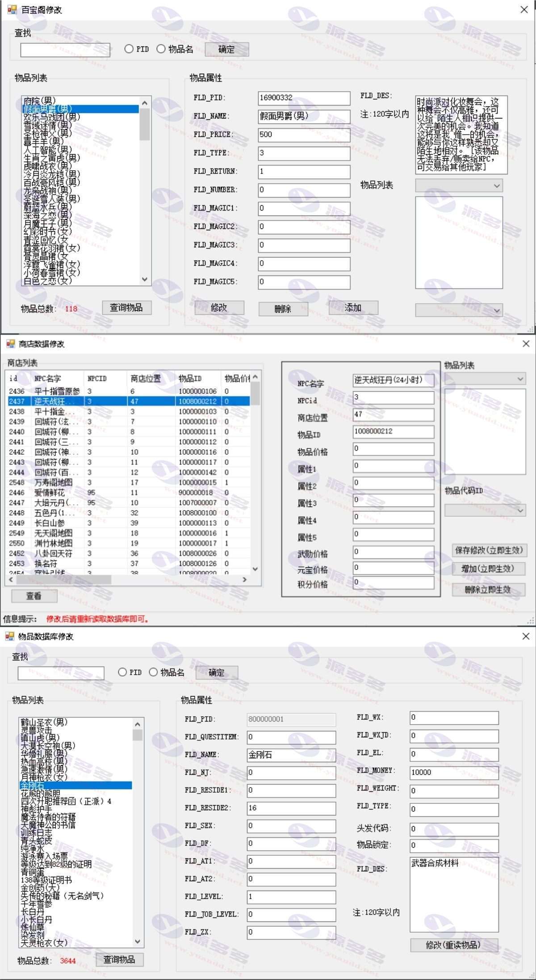Image resolution: width=536 pixels, height=980 pixels.
Task: Click 添加 button in 百宝阁修改
Action: click(x=353, y=308)
